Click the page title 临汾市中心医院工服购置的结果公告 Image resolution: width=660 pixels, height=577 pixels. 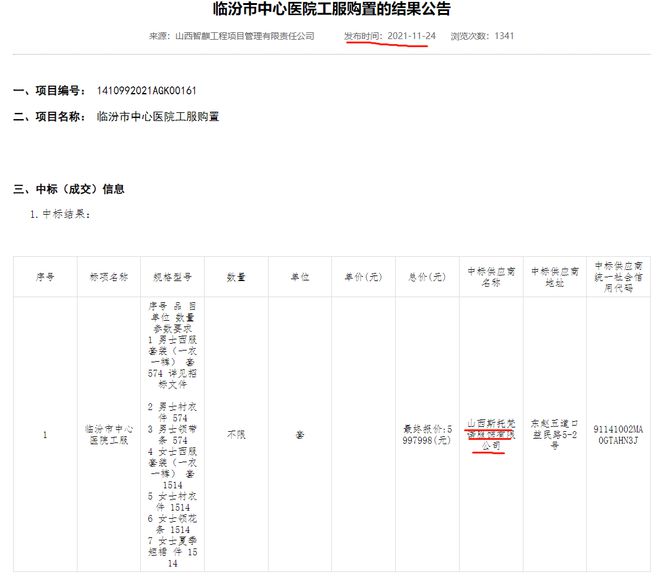(x=332, y=8)
